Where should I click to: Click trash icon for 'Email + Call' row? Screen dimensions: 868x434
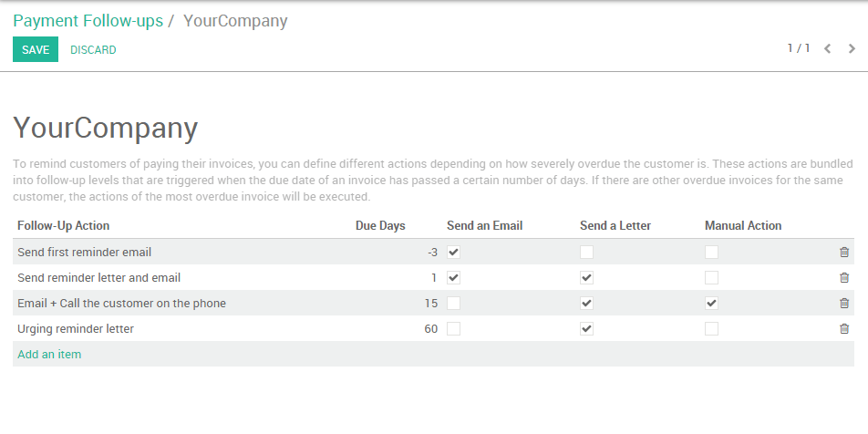click(843, 304)
